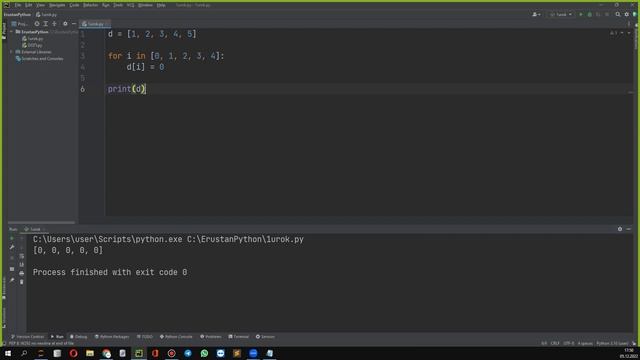The width and height of the screenshot is (640, 360).
Task: Click 1urok.py breadcrumb in navigation bar
Action: pos(47,14)
